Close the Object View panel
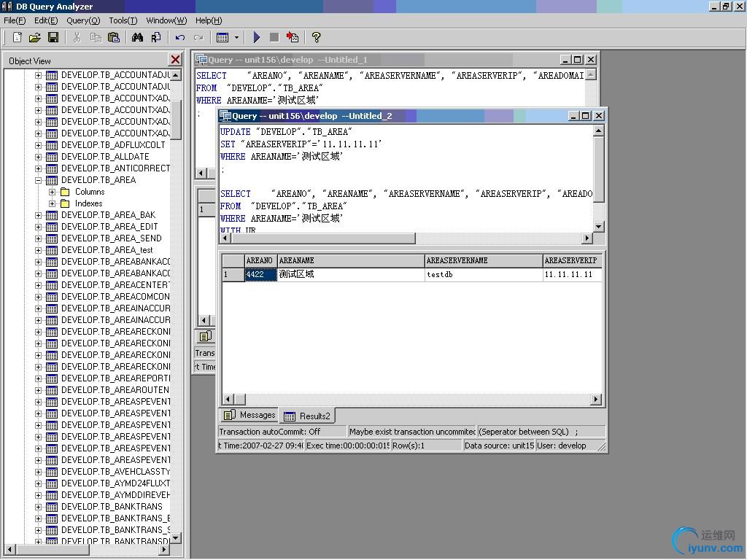The height and width of the screenshot is (560, 747). pos(175,60)
